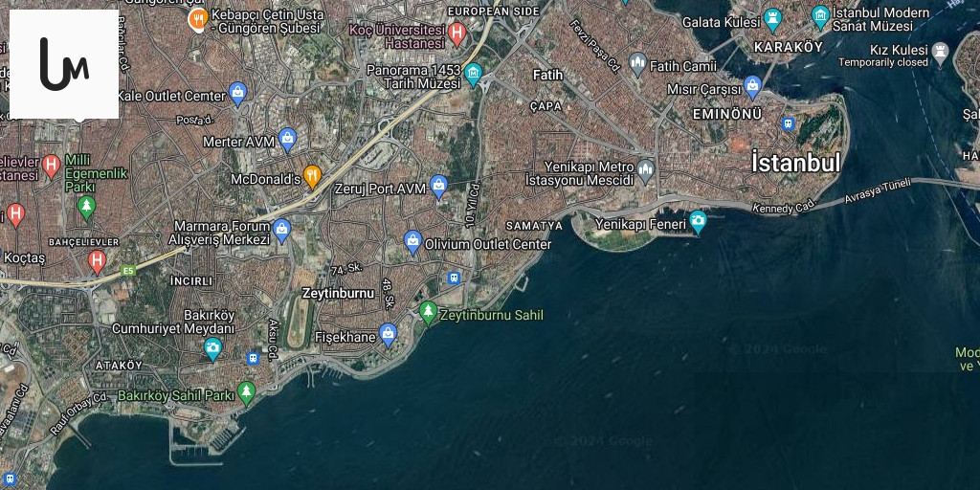The width and height of the screenshot is (980, 490).
Task: Select the Merter AVM shopping bag marker
Action: [x=287, y=140]
